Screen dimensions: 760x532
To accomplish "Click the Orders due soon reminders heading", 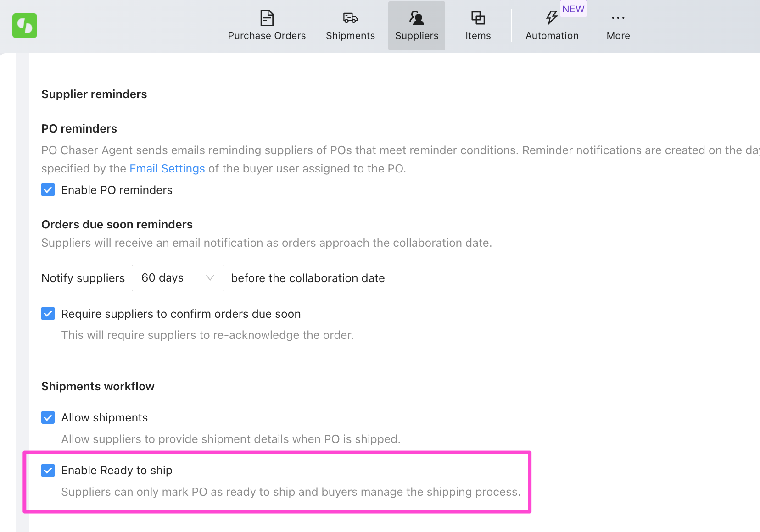I will coord(117,224).
